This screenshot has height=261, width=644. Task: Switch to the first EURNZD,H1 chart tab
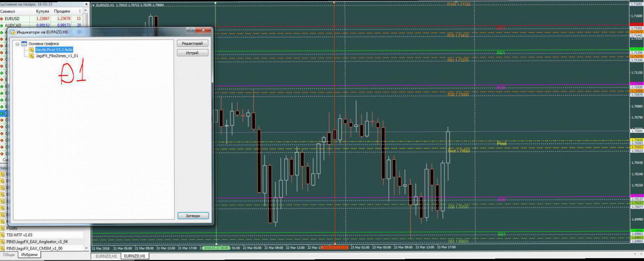click(106, 256)
